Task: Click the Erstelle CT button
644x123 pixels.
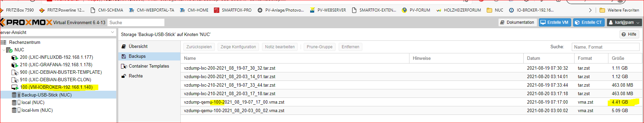Action: [589, 22]
